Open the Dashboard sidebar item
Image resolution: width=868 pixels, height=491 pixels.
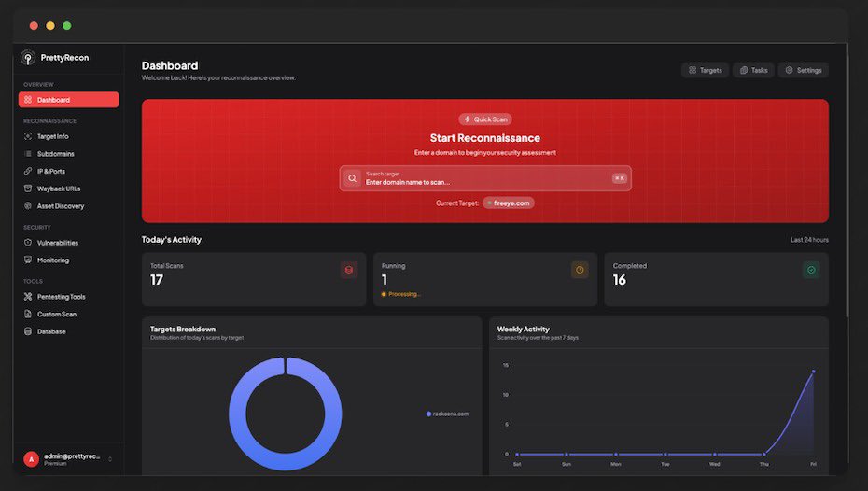click(69, 100)
